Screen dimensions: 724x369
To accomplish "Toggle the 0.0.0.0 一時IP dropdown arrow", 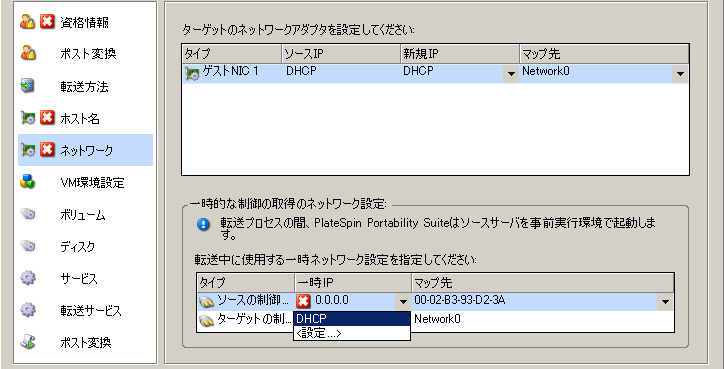I will tap(403, 302).
